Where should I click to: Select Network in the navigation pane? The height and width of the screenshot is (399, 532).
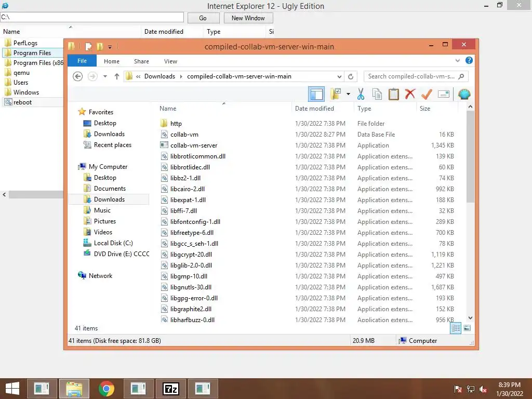click(100, 276)
